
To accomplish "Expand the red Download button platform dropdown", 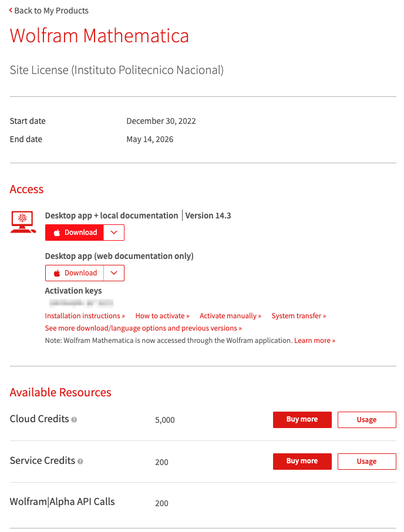I will (x=114, y=233).
